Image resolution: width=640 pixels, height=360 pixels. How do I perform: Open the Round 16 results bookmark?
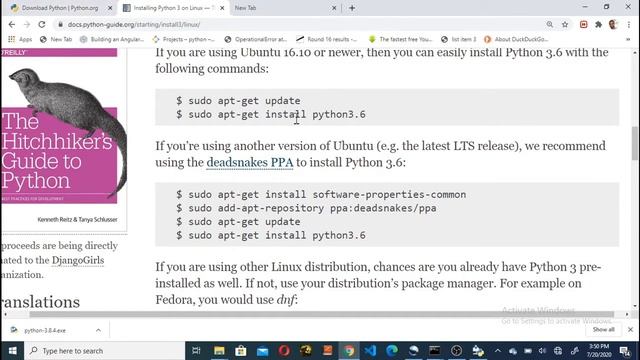(x=327, y=39)
